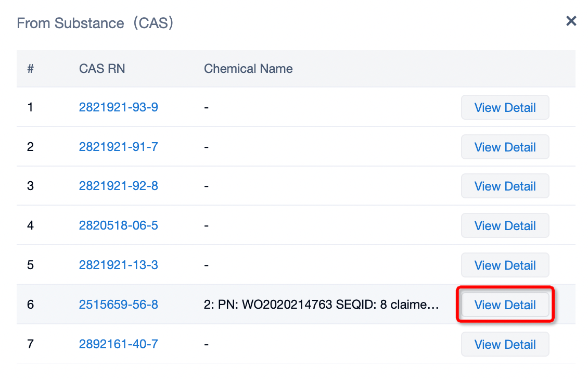Open CAS RN 2821921-91-7 link

click(x=119, y=147)
